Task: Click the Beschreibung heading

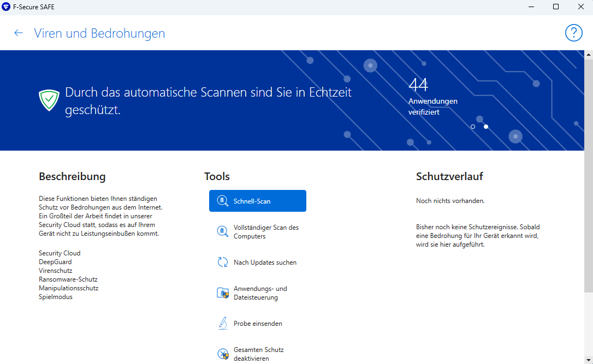Action: click(72, 176)
